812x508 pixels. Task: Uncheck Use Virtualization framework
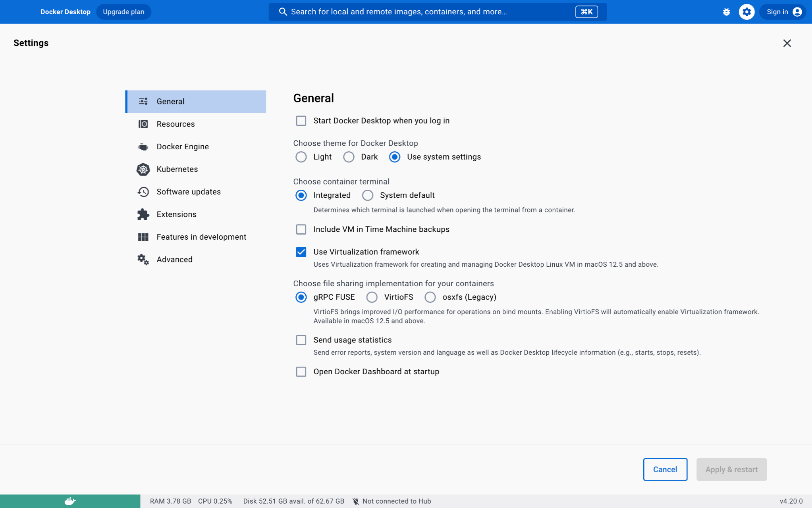pyautogui.click(x=301, y=252)
